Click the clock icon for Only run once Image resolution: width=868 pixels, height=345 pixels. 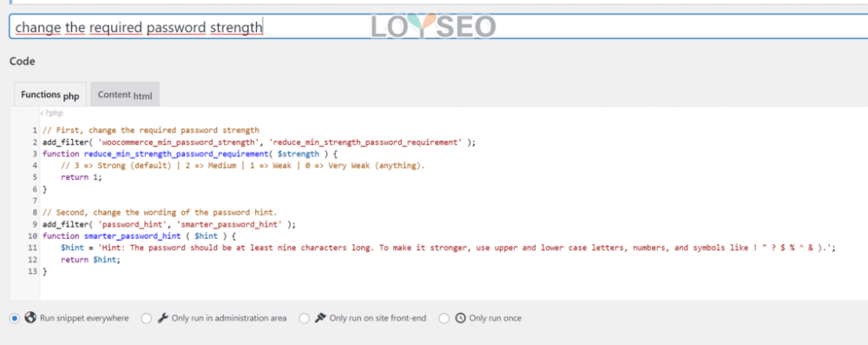[460, 318]
